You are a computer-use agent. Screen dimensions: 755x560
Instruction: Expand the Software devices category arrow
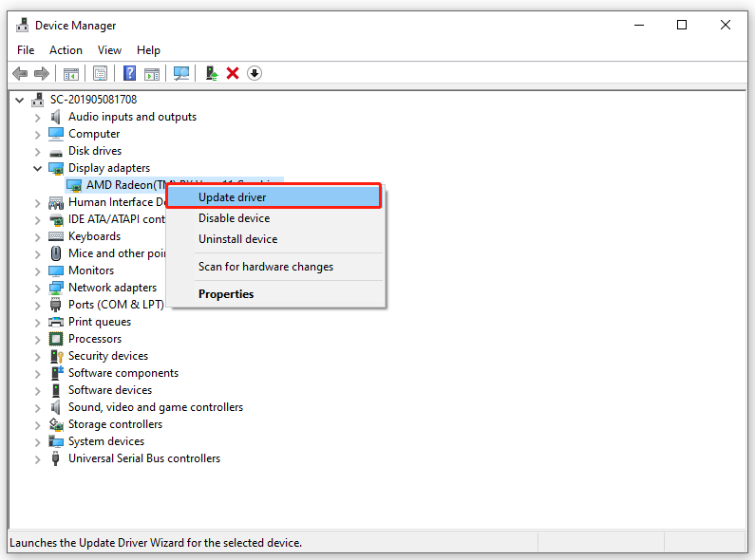point(38,391)
